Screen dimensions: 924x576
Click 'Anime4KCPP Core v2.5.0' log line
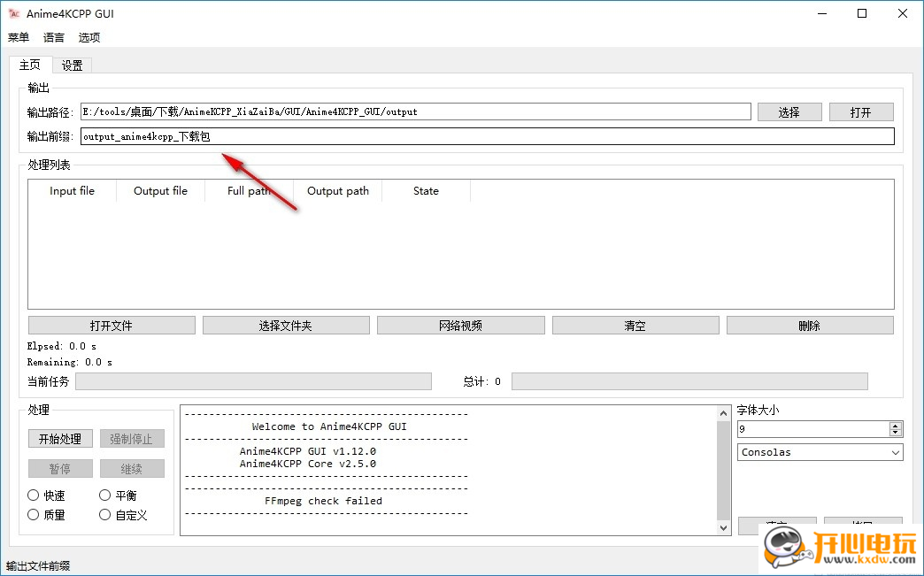click(308, 464)
